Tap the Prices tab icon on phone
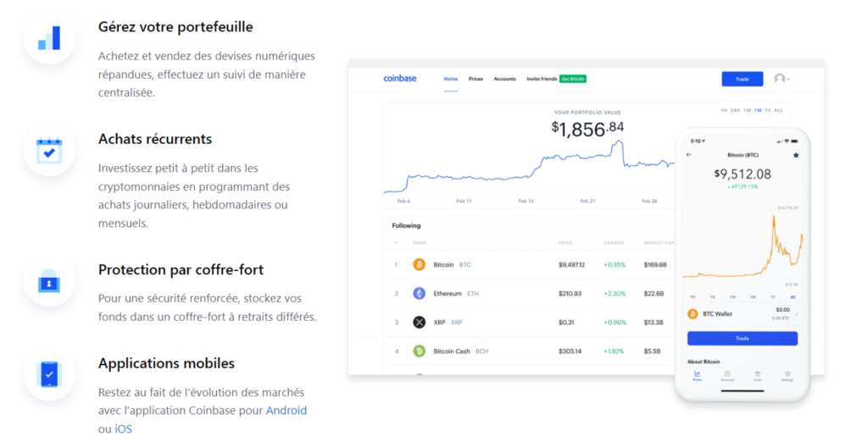 697,374
